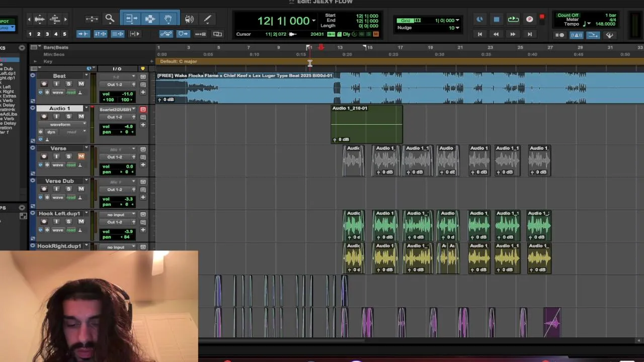The height and width of the screenshot is (362, 644).
Task: Click Audio 1 vol -4.0 field
Action: coord(118,127)
